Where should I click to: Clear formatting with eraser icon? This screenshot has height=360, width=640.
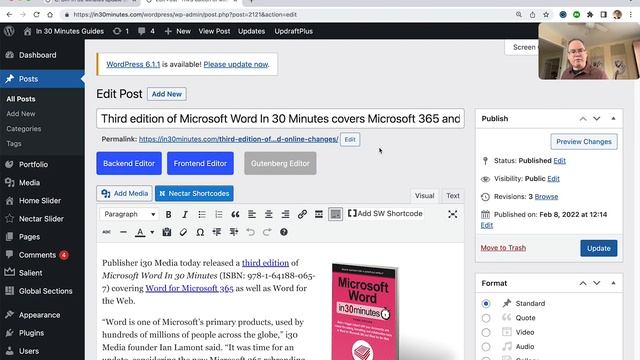(x=183, y=232)
